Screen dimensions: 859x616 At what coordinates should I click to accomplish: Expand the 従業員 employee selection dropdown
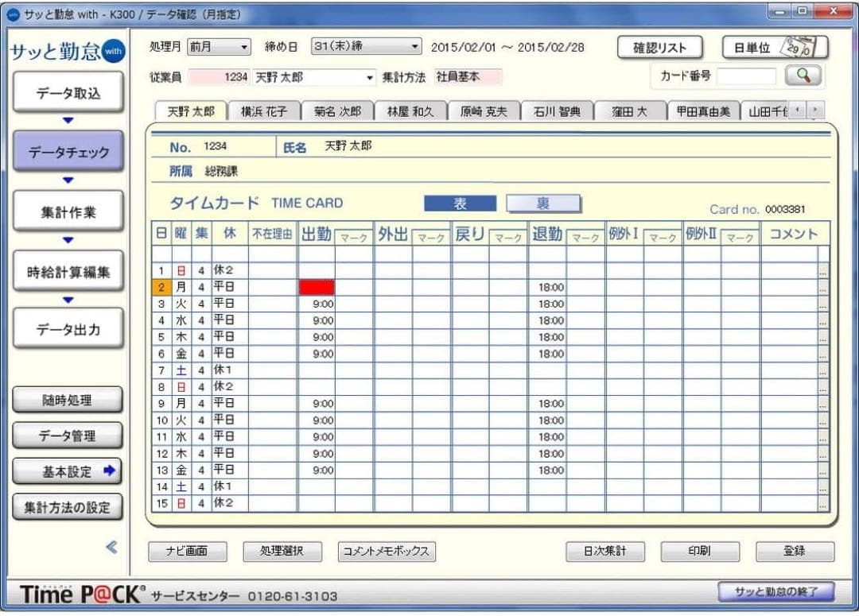click(x=369, y=77)
